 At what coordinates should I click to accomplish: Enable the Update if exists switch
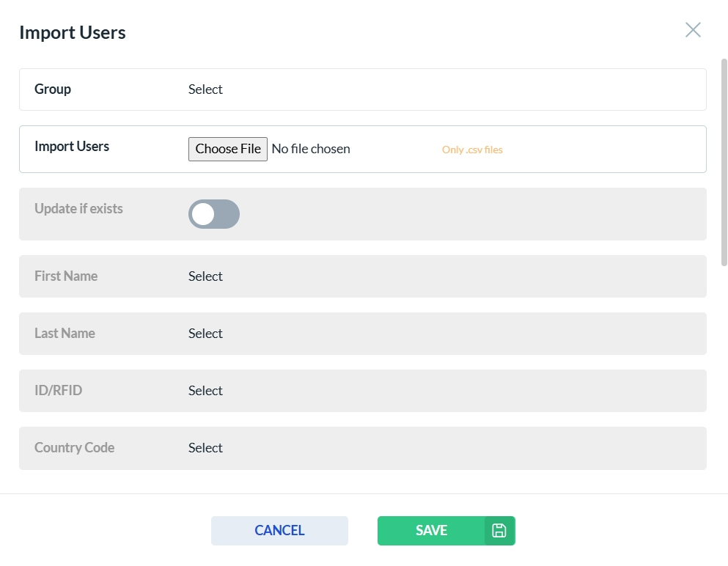pos(213,214)
